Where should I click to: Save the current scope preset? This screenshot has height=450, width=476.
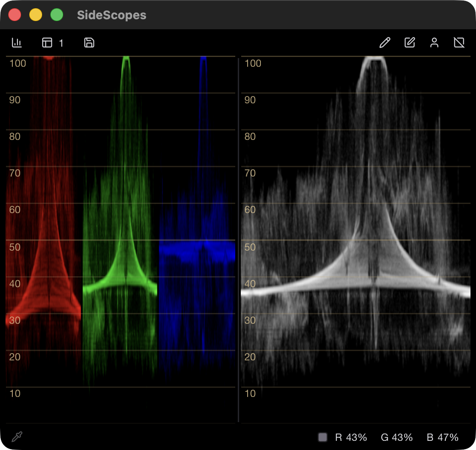[x=89, y=43]
